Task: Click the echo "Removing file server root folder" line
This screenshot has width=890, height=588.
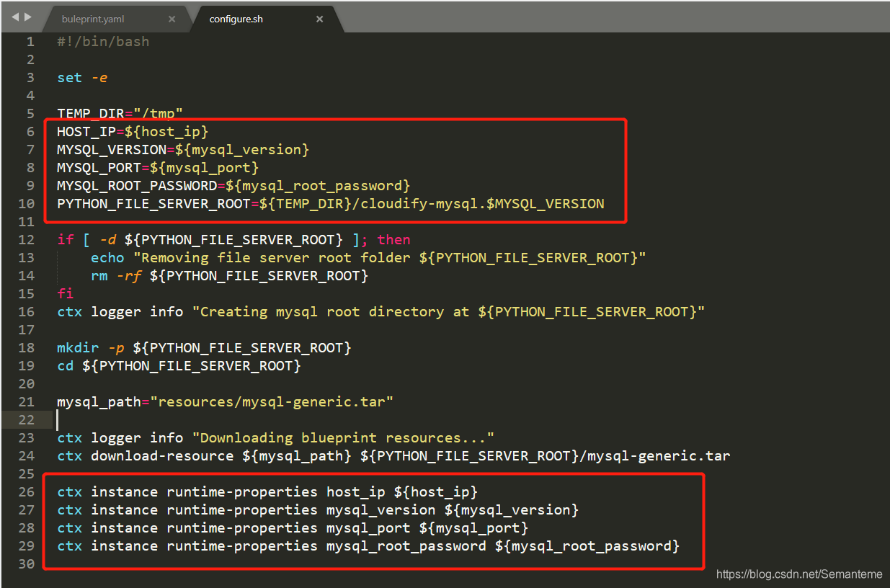Action: tap(368, 258)
